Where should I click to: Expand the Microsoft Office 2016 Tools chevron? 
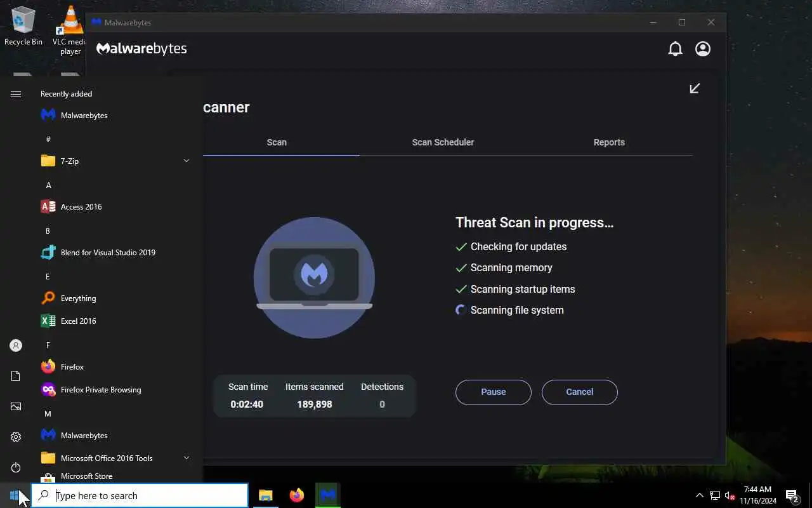tap(187, 458)
